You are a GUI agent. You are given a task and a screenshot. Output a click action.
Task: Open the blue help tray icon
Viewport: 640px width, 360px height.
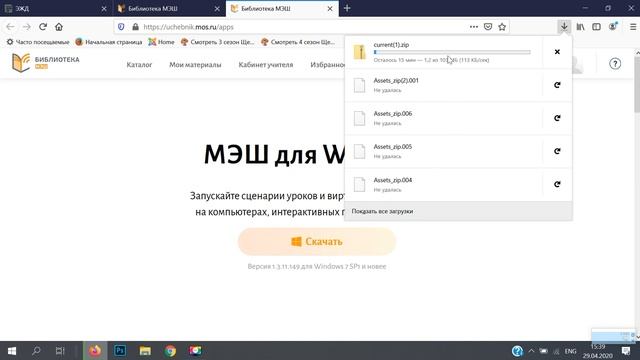518,351
